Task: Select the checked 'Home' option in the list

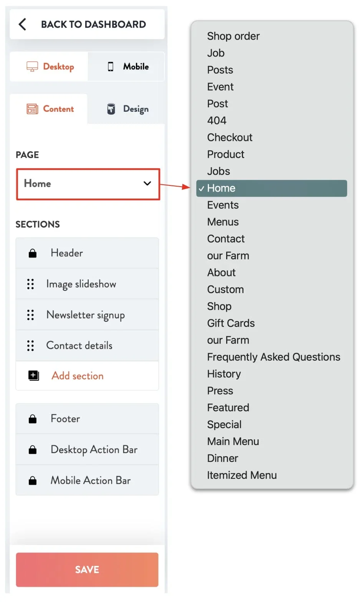Action: tap(271, 188)
